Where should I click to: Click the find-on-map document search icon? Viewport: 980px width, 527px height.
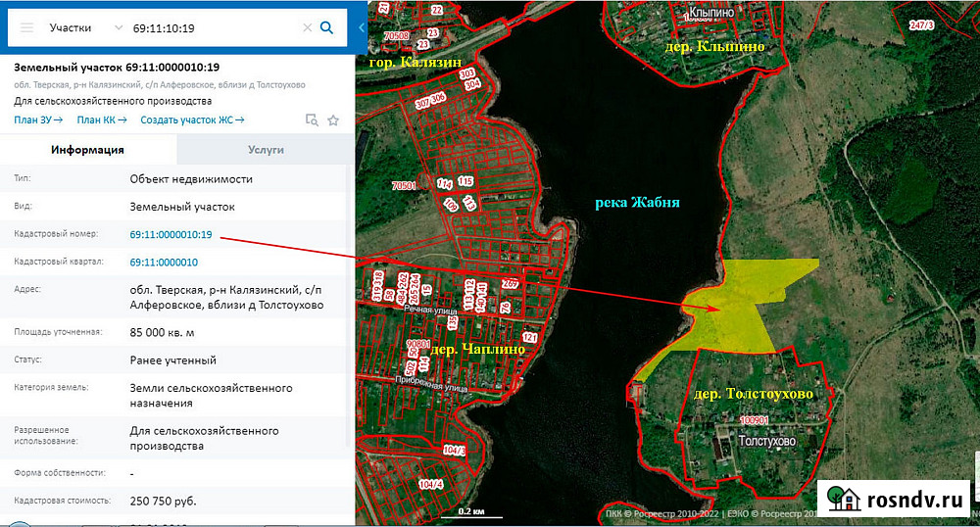point(312,120)
